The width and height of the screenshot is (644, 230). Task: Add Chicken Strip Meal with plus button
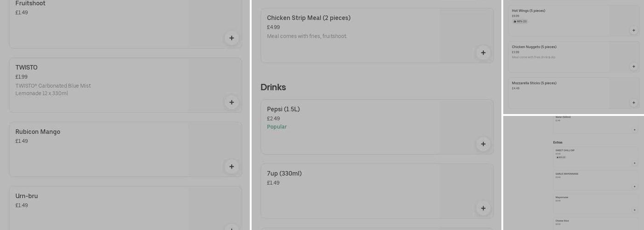(483, 53)
